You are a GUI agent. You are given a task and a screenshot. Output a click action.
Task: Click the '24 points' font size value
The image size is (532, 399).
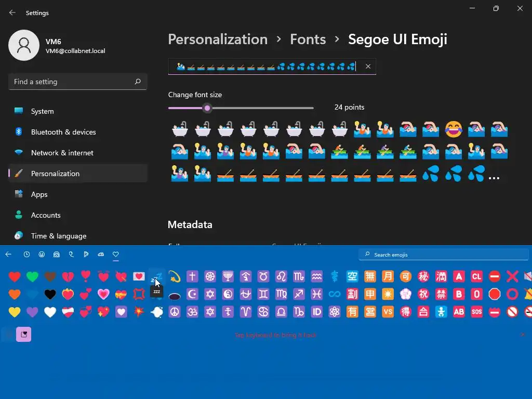(349, 107)
